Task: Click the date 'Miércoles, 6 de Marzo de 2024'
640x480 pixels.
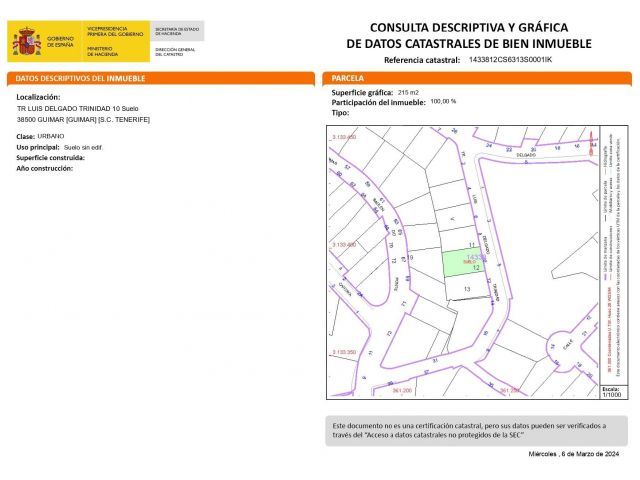Action: (574, 454)
